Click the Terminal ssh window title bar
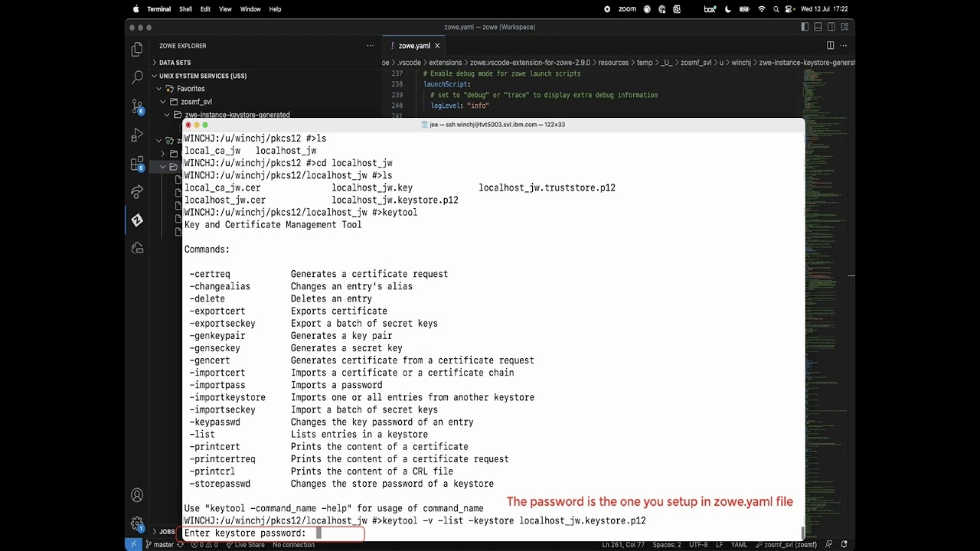 [x=493, y=124]
